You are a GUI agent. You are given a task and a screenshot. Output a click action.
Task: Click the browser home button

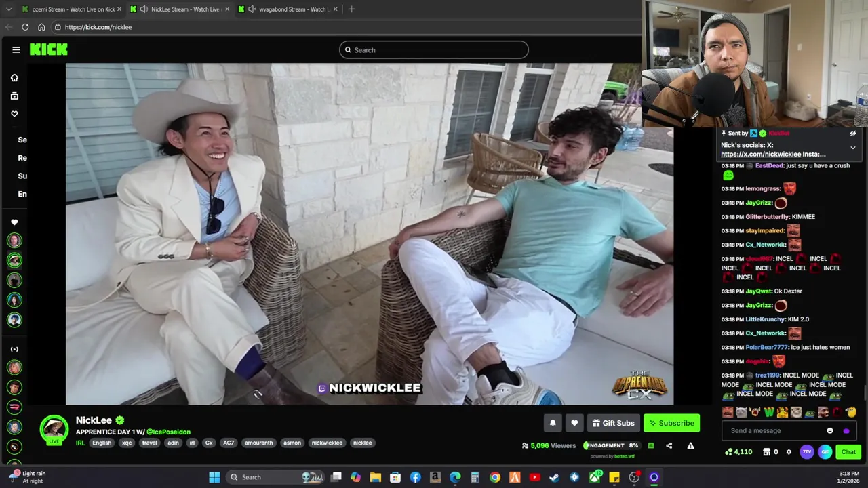pyautogui.click(x=41, y=27)
